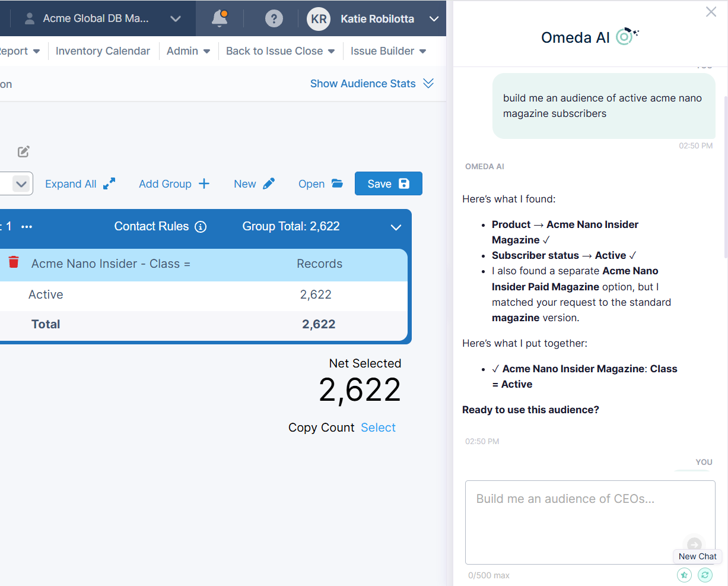The image size is (728, 586).
Task: Open the partially visible Report menu
Action: 20,51
